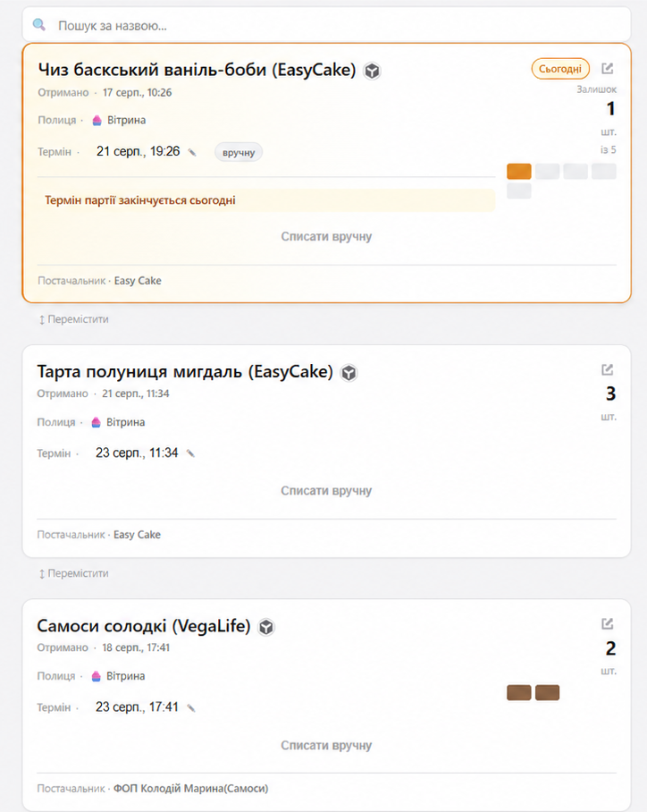This screenshot has height=812, width=647.
Task: Click 'із 5' total label
Action: point(609,150)
